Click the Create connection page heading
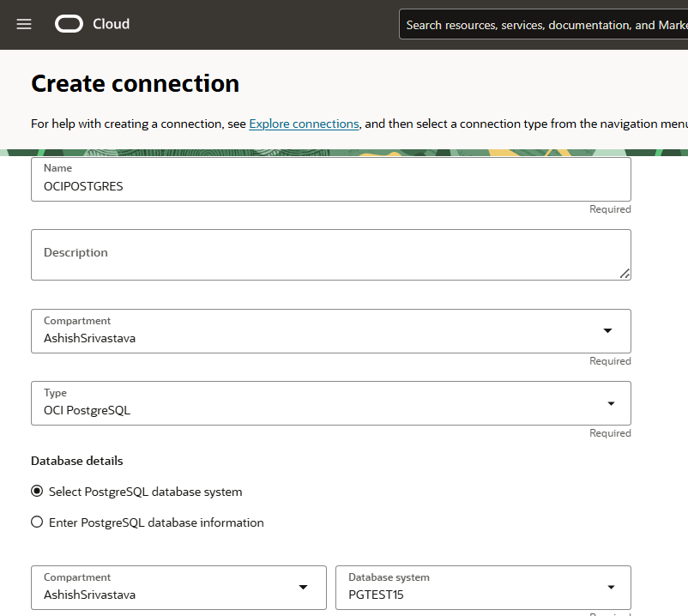688x616 pixels. pyautogui.click(x=135, y=83)
